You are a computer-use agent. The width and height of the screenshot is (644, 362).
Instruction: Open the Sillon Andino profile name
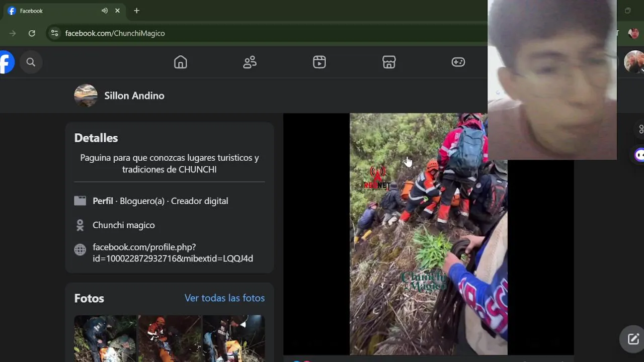pyautogui.click(x=134, y=96)
